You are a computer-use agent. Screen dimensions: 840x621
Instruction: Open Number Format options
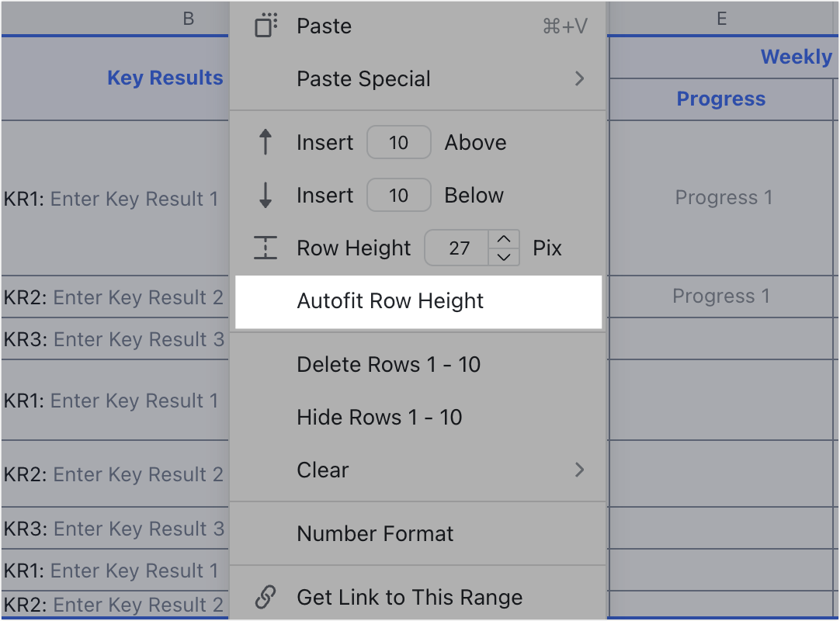(x=374, y=533)
